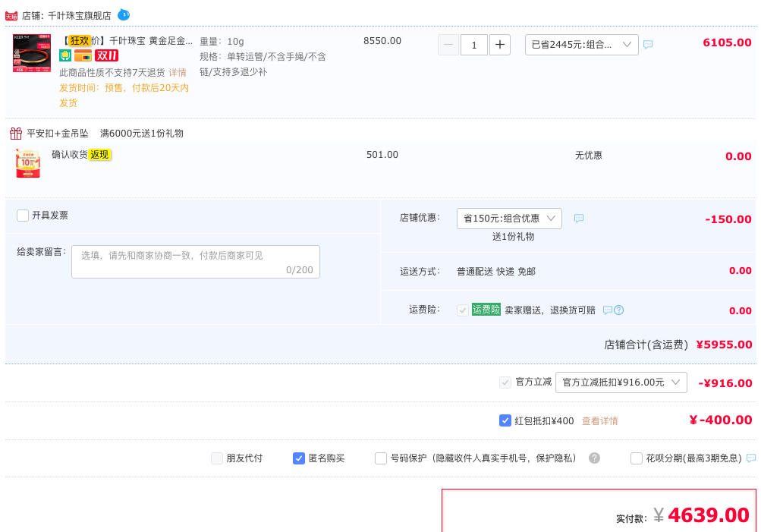Click the 满6000元送1份礼物 promotion text
This screenshot has width=761, height=532.
142,134
